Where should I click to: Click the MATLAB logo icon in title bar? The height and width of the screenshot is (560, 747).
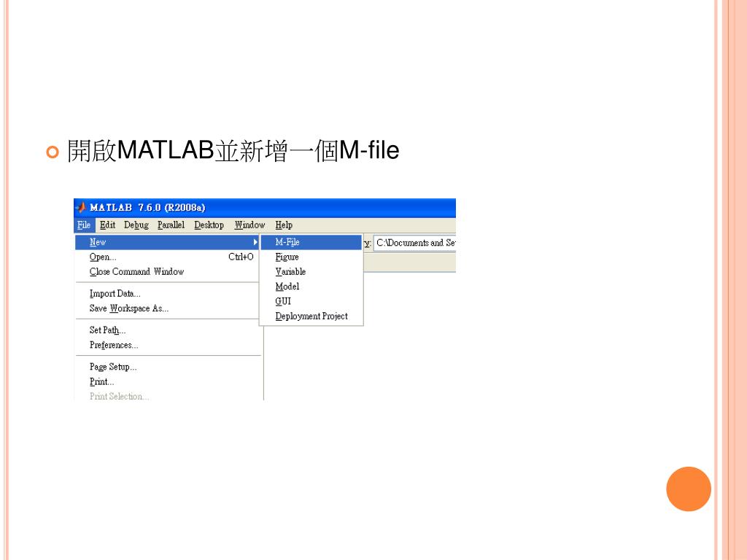(x=81, y=208)
